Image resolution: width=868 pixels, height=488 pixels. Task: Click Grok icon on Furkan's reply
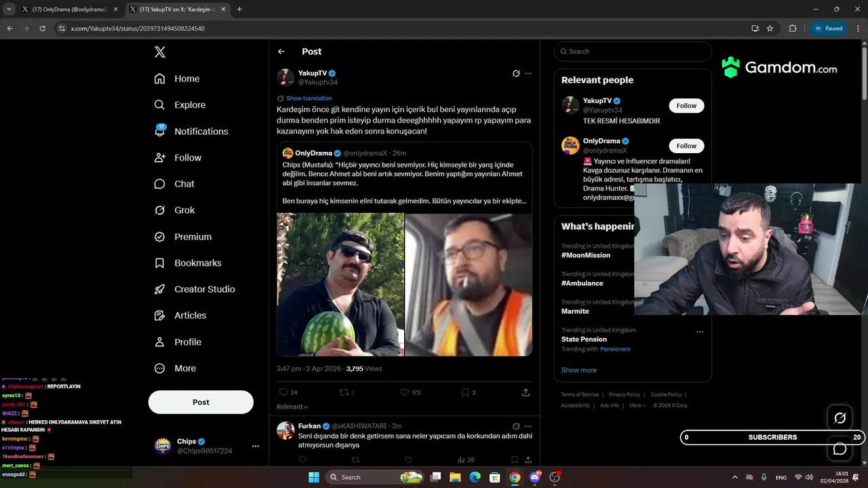pyautogui.click(x=516, y=426)
